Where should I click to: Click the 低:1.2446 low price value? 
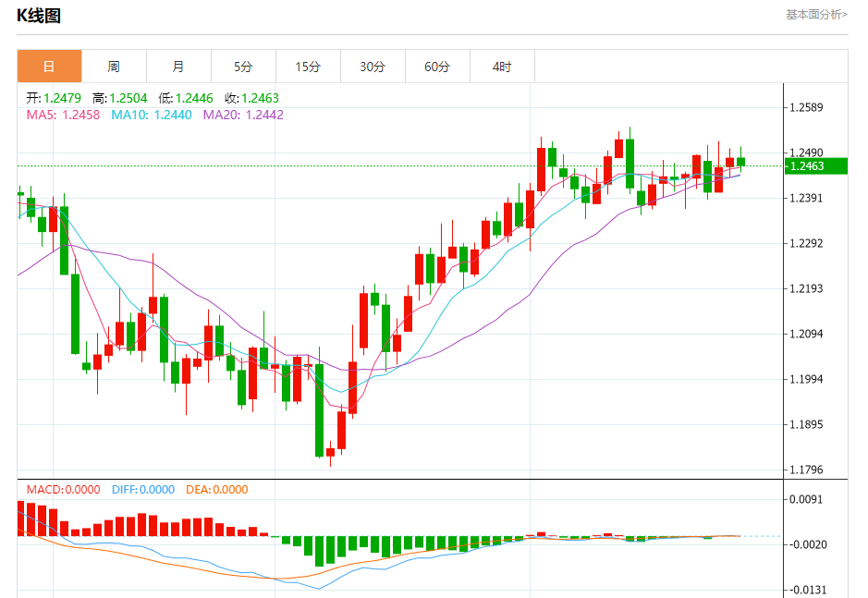[x=186, y=98]
